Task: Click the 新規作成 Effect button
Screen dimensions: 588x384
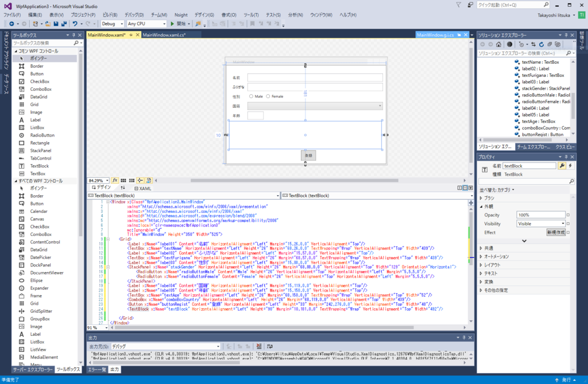Action: tap(556, 232)
